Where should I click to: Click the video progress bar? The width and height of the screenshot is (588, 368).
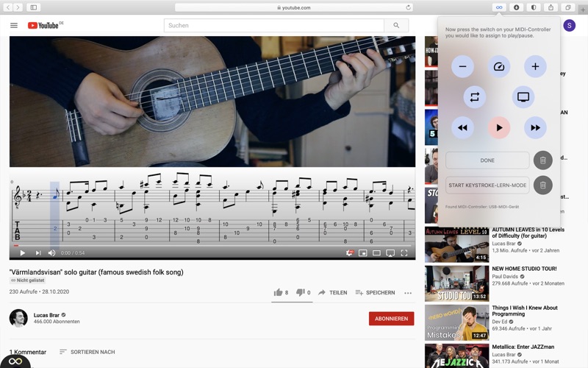[x=212, y=246]
